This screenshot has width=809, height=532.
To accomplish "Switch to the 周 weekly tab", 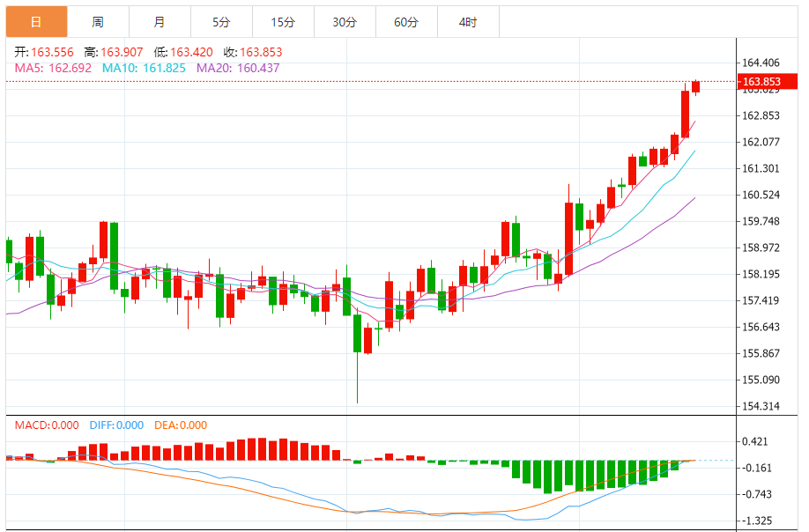I will click(98, 22).
